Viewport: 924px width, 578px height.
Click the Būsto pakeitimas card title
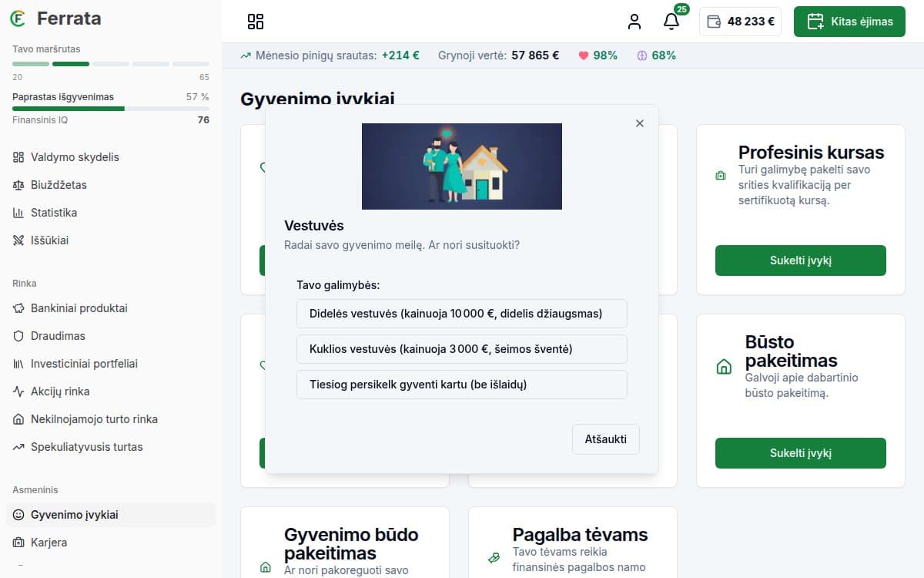pyautogui.click(x=791, y=351)
